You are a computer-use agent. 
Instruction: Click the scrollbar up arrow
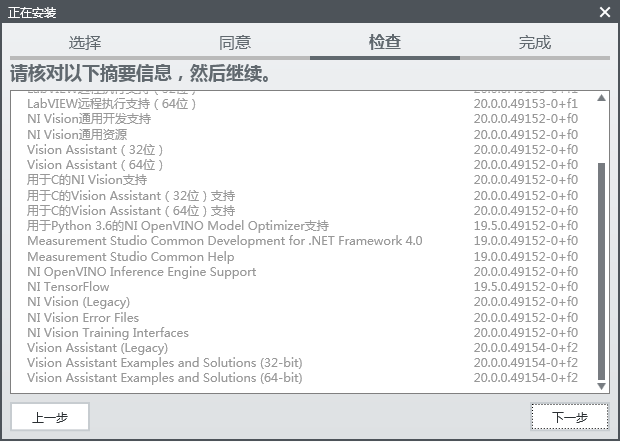[601, 99]
